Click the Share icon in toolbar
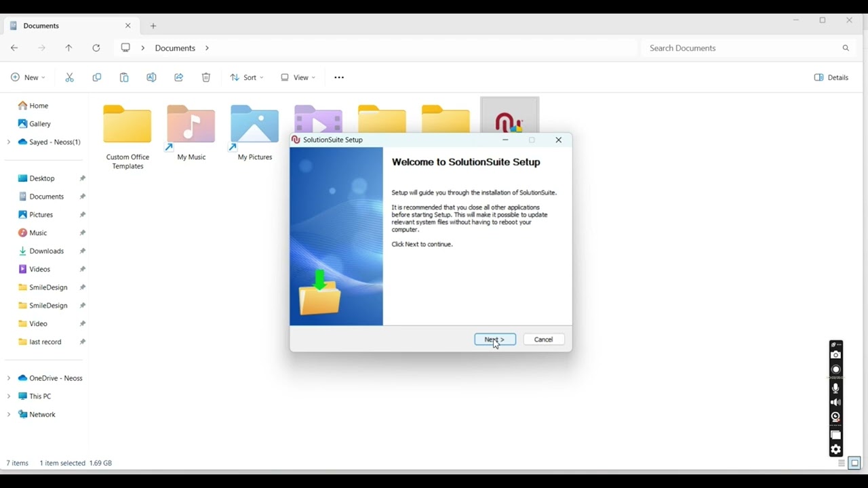The width and height of the screenshot is (868, 488). (179, 77)
